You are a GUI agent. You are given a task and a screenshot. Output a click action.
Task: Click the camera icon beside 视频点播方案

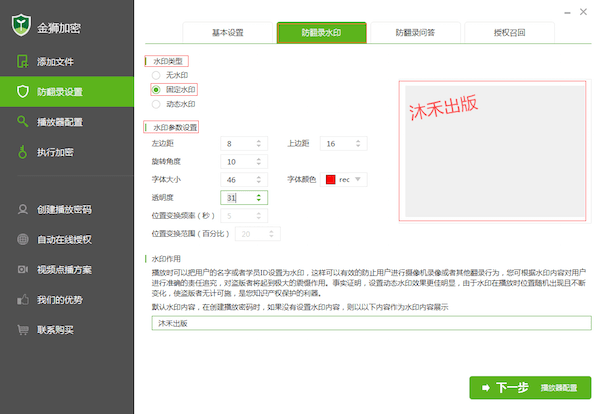(x=23, y=269)
